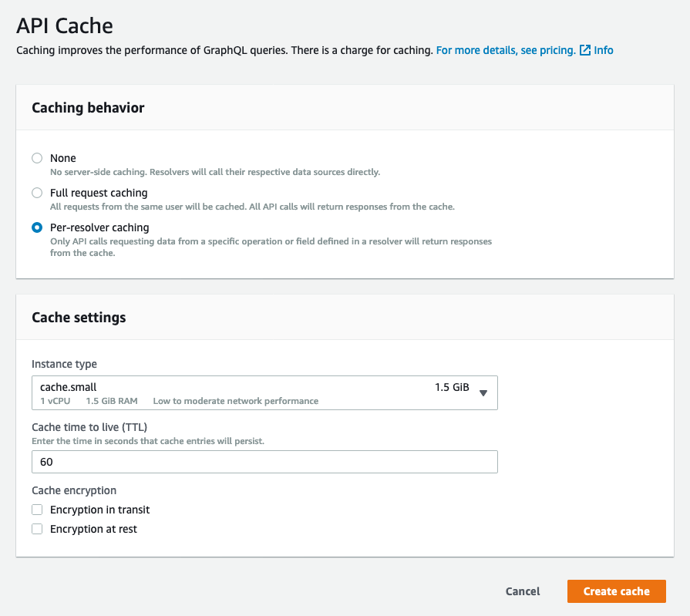Open the Info link

pyautogui.click(x=604, y=50)
